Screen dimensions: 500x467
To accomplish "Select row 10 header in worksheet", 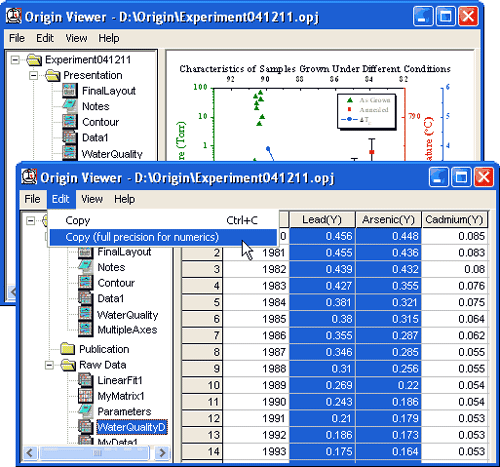I will click(x=202, y=385).
